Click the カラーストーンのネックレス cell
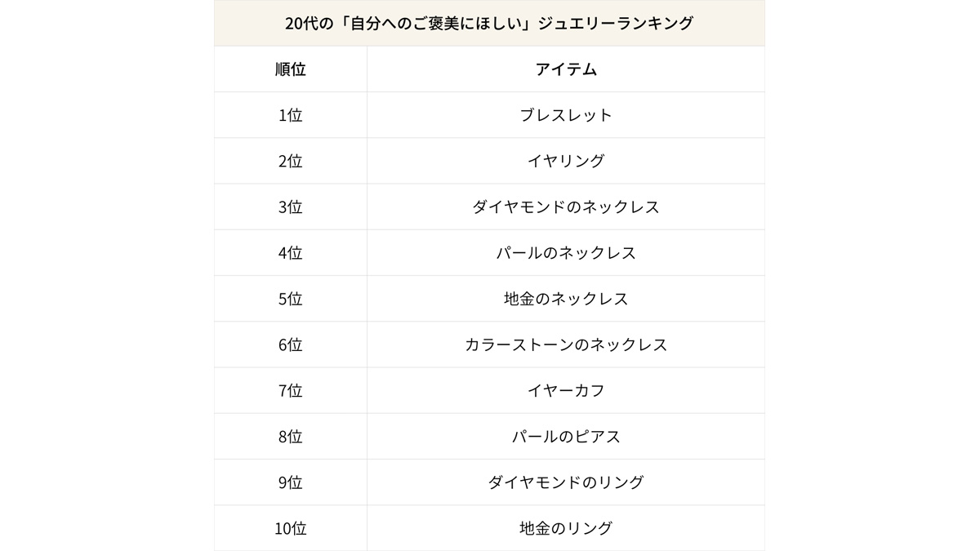The height and width of the screenshot is (551, 980). click(566, 344)
